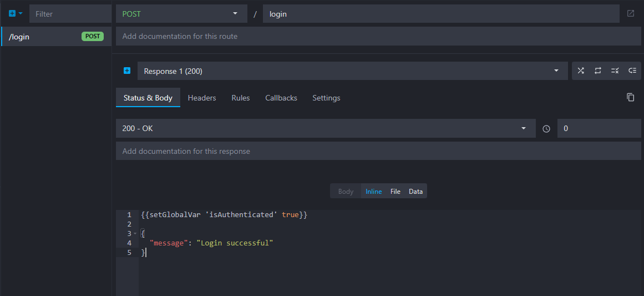644x296 pixels.
Task: Toggle disable rules icon
Action: [615, 71]
